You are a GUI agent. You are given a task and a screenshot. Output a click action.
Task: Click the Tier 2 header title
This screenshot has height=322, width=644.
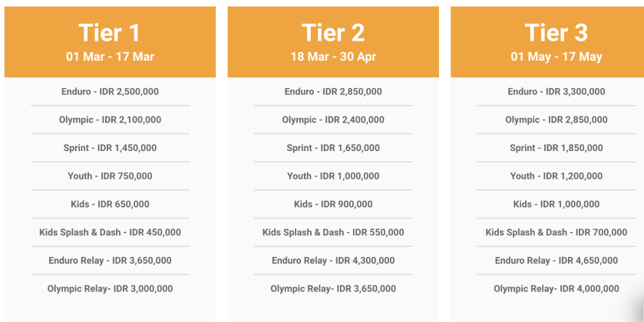333,32
